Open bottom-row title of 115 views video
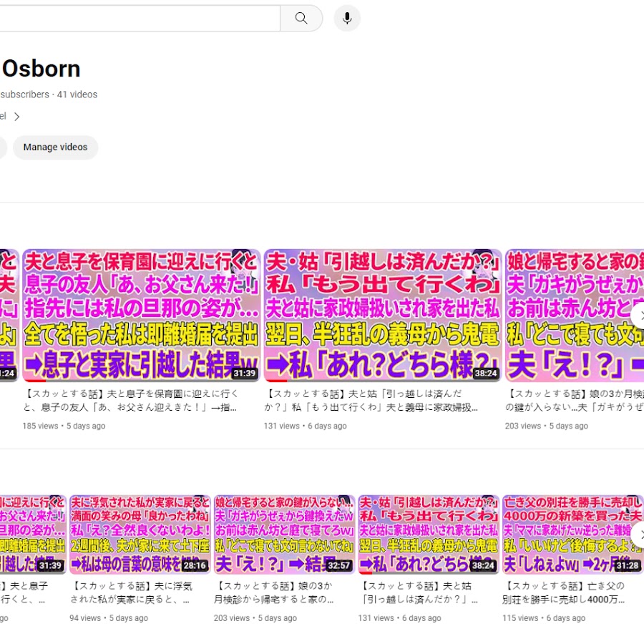Screen dimensions: 644x644 (564, 592)
